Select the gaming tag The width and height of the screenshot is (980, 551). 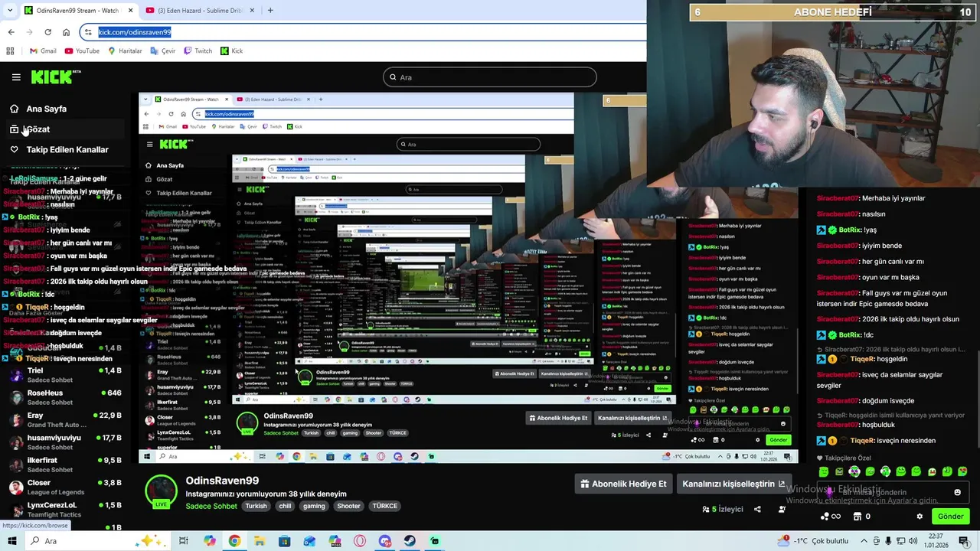click(x=314, y=506)
